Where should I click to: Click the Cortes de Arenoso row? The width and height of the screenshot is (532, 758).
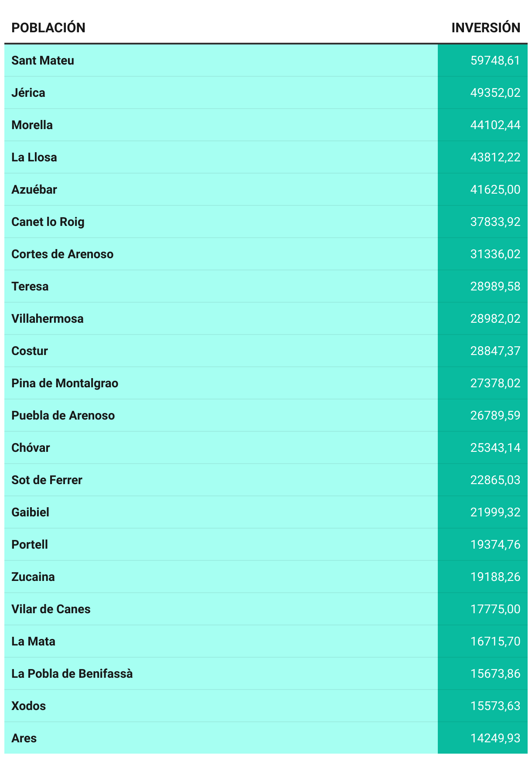click(62, 254)
